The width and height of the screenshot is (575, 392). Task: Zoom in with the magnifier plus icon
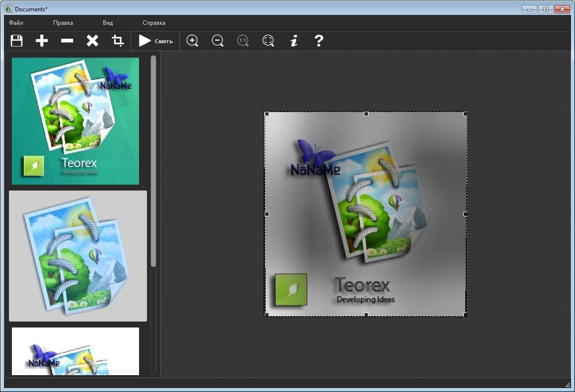click(193, 41)
